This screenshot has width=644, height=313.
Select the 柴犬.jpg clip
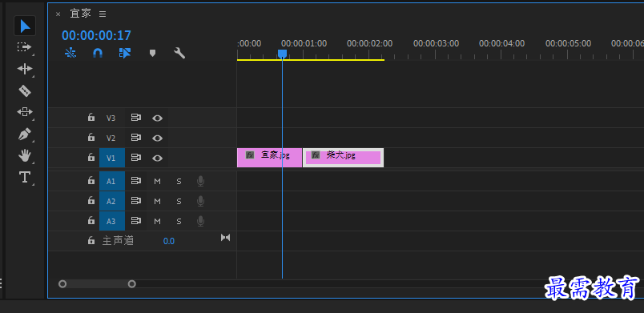pyautogui.click(x=343, y=158)
